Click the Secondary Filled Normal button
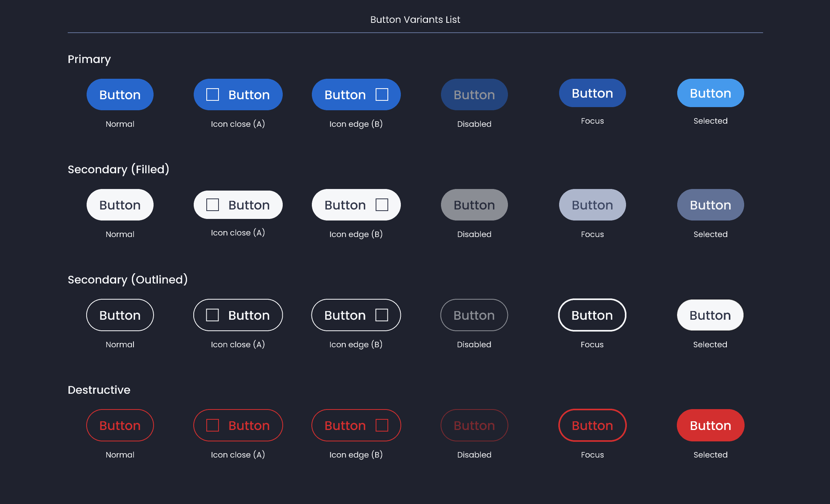This screenshot has width=830, height=504. pos(120,205)
